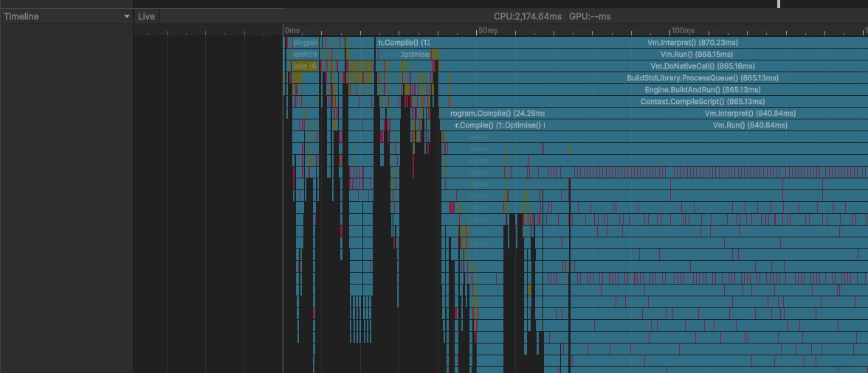Select the Optimise sample in second row

414,55
